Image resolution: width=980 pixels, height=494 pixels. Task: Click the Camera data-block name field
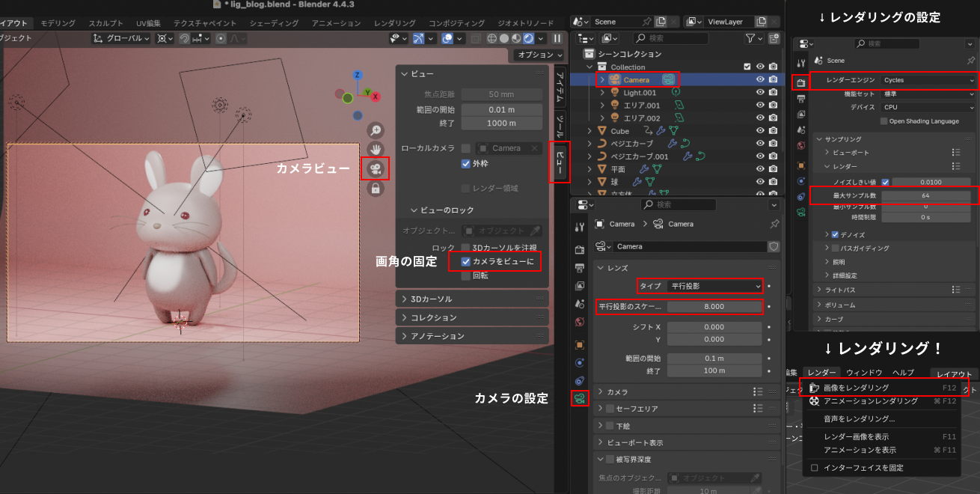point(688,246)
